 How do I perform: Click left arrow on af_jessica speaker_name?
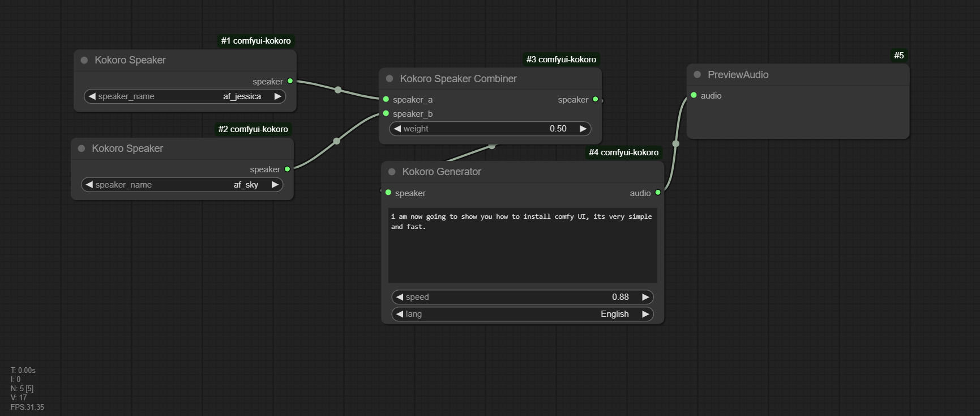click(x=92, y=96)
